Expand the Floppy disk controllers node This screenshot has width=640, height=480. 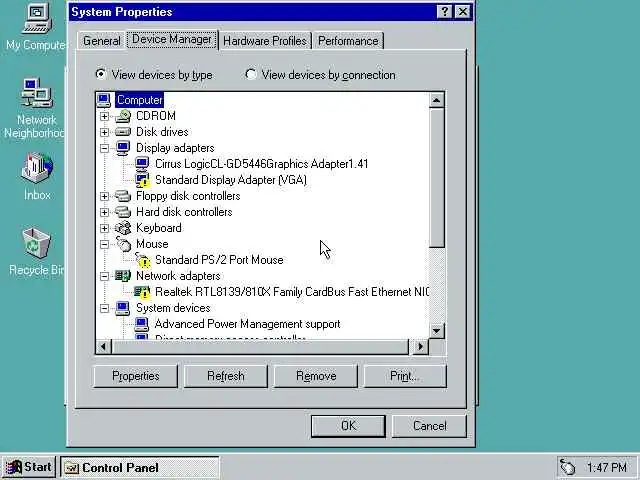[104, 196]
